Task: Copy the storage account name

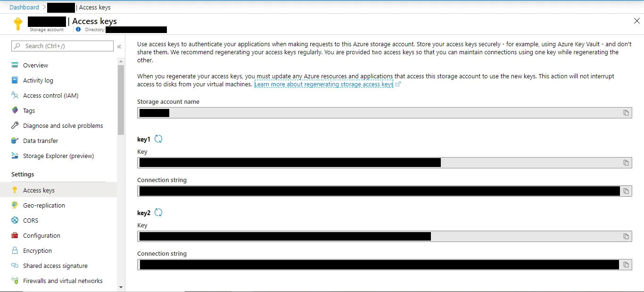Action: [626, 113]
